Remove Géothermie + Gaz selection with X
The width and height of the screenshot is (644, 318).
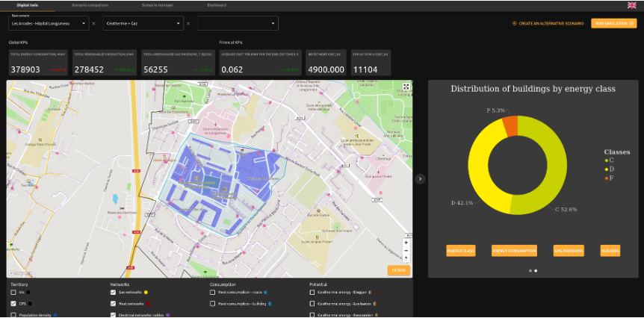(188, 24)
